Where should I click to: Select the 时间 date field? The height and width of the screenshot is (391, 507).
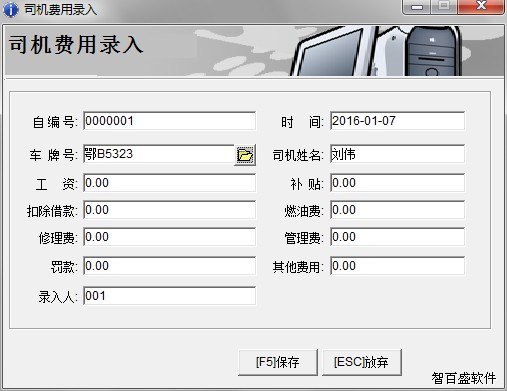coord(397,121)
